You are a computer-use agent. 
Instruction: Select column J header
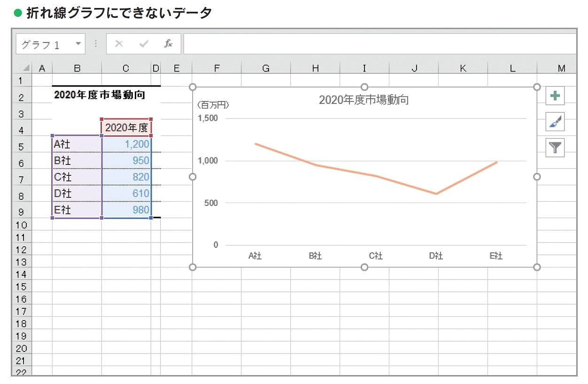coord(414,69)
